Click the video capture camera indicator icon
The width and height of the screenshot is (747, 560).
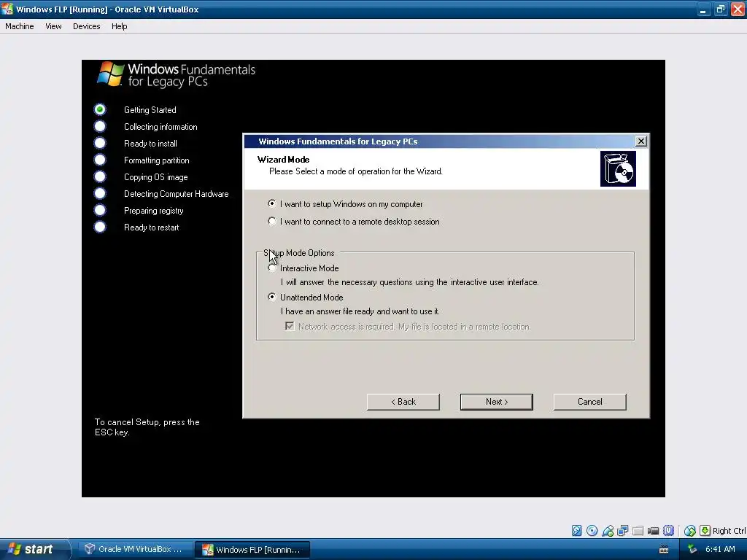click(x=653, y=531)
